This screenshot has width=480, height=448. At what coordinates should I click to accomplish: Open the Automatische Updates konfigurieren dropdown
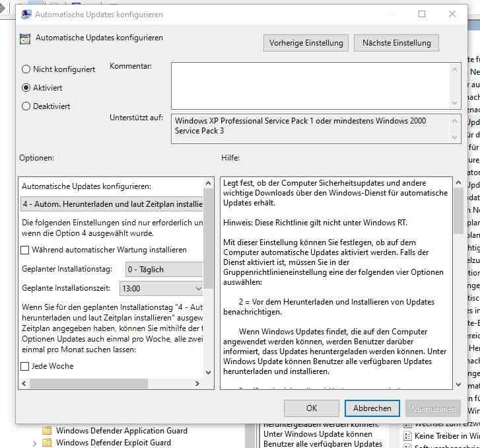pos(112,204)
